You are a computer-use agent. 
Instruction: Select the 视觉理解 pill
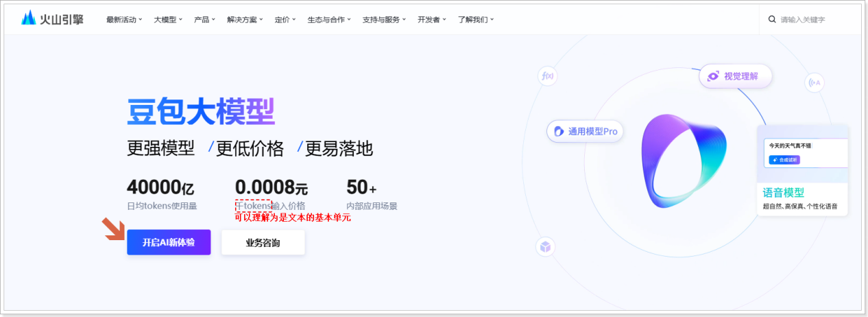pos(735,76)
